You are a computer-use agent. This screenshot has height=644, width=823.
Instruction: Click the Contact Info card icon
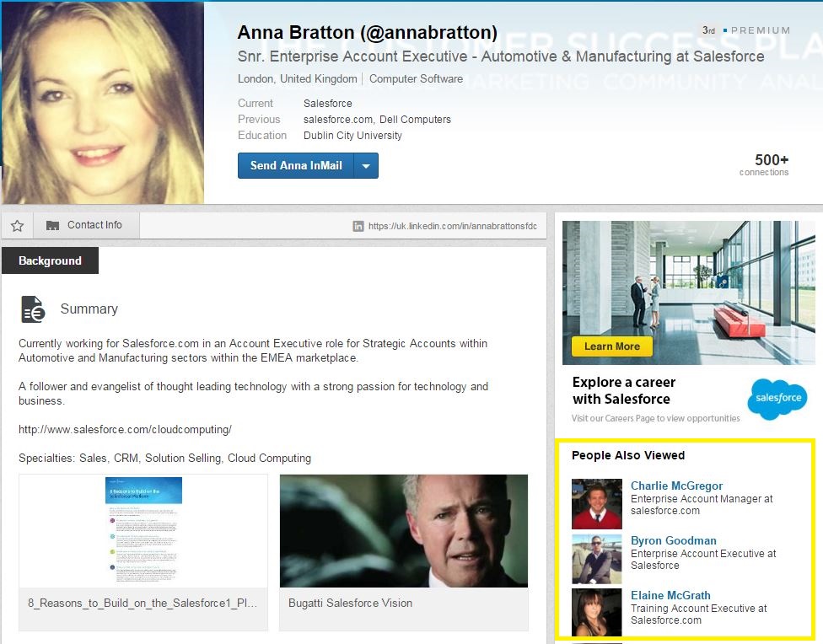pyautogui.click(x=52, y=226)
